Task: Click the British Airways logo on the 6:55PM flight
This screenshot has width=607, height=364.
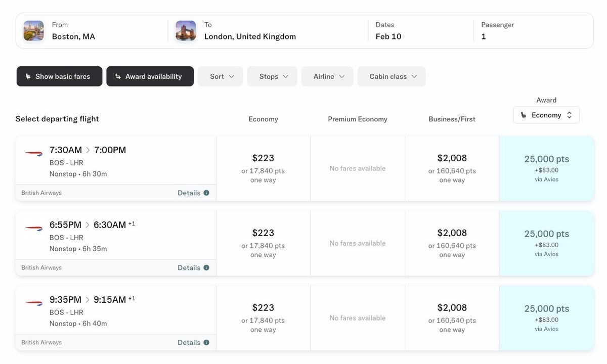Action: [x=33, y=229]
